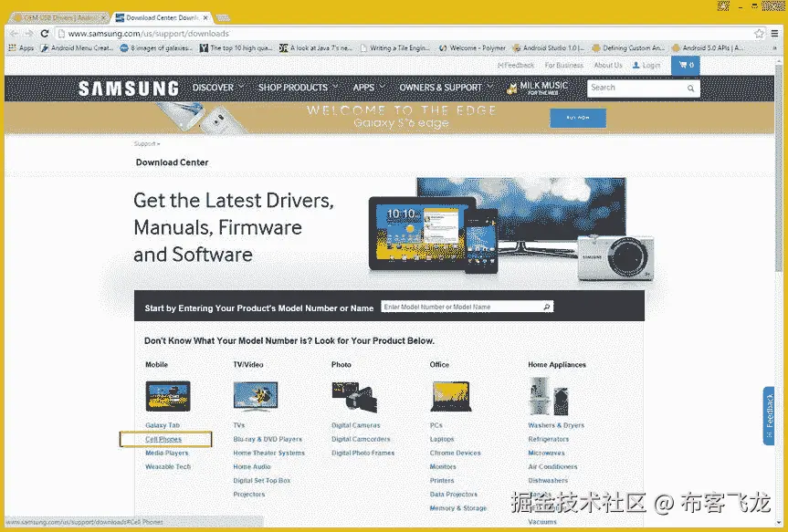Click the blue banner button for Galaxy S6 edge
This screenshot has height=532, width=788.
[x=578, y=118]
